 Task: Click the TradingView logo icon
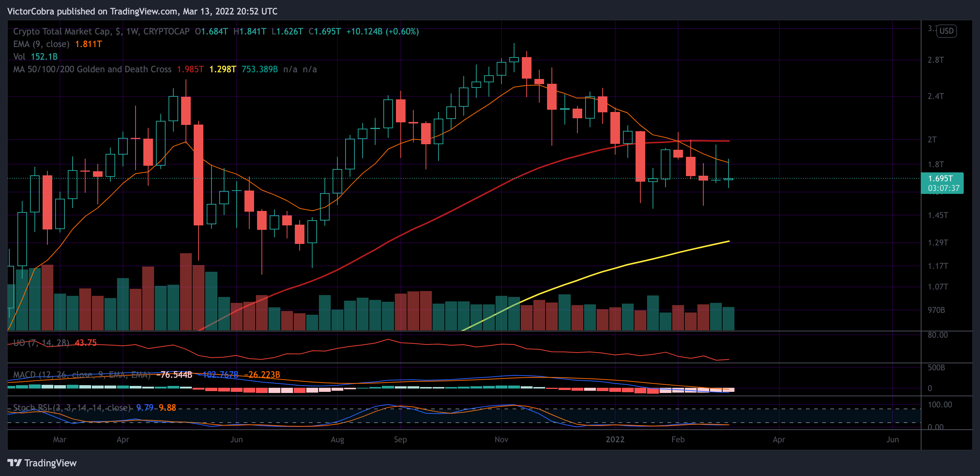(14, 463)
